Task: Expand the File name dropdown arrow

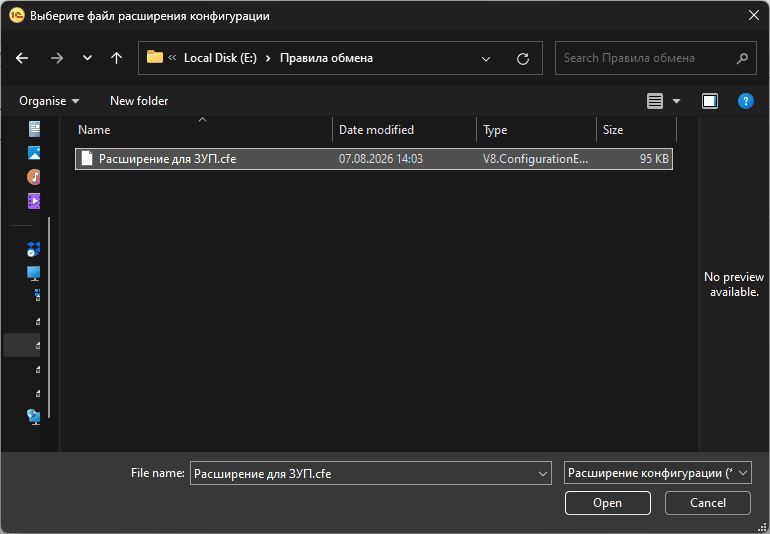Action: 543,474
